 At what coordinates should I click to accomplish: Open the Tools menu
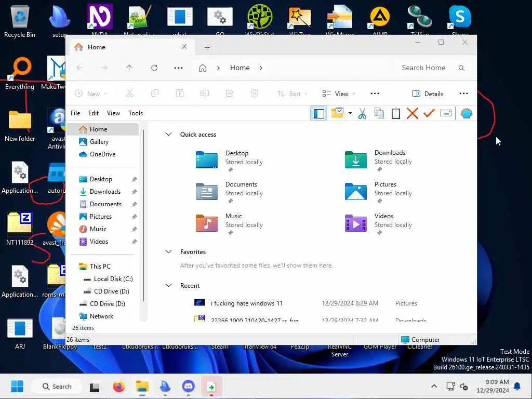coord(136,113)
